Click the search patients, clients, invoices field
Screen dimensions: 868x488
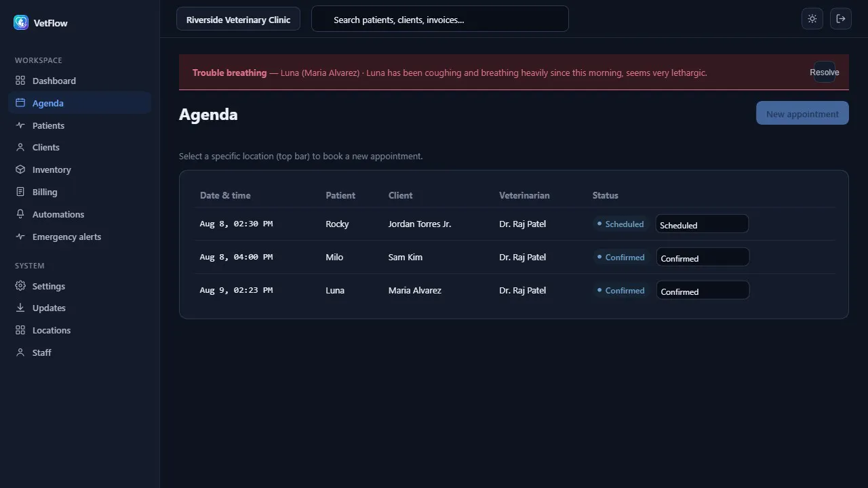click(439, 19)
